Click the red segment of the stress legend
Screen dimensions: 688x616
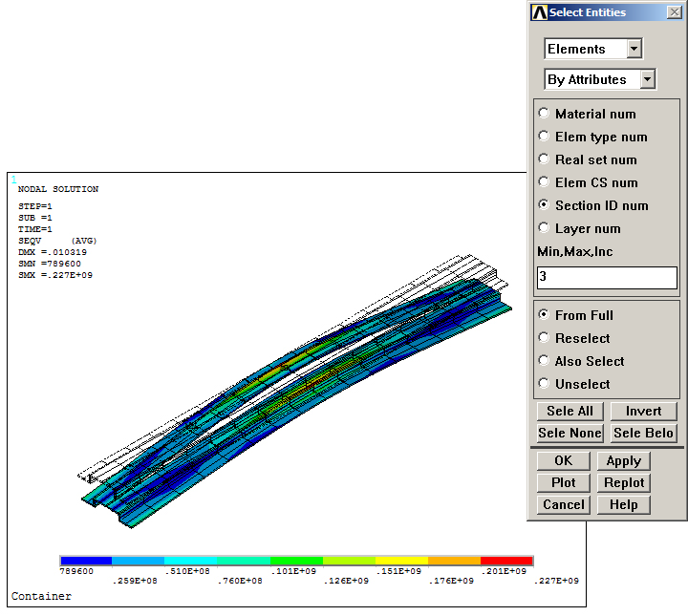click(x=506, y=562)
